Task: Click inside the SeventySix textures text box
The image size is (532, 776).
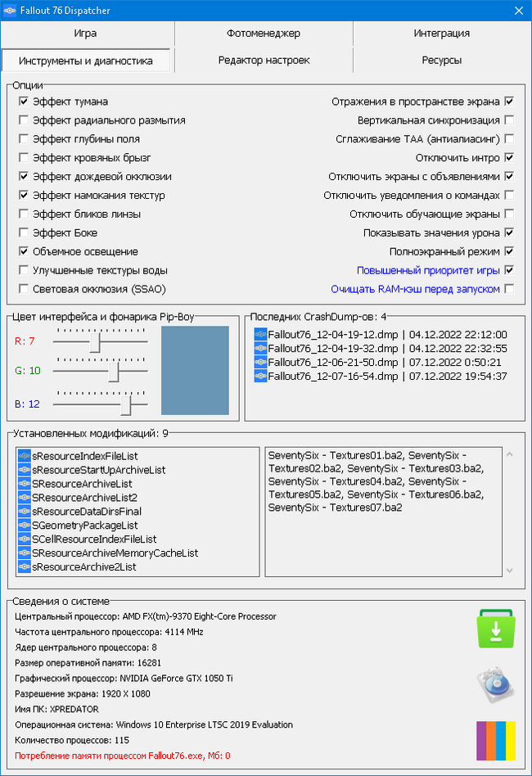Action: click(x=384, y=512)
